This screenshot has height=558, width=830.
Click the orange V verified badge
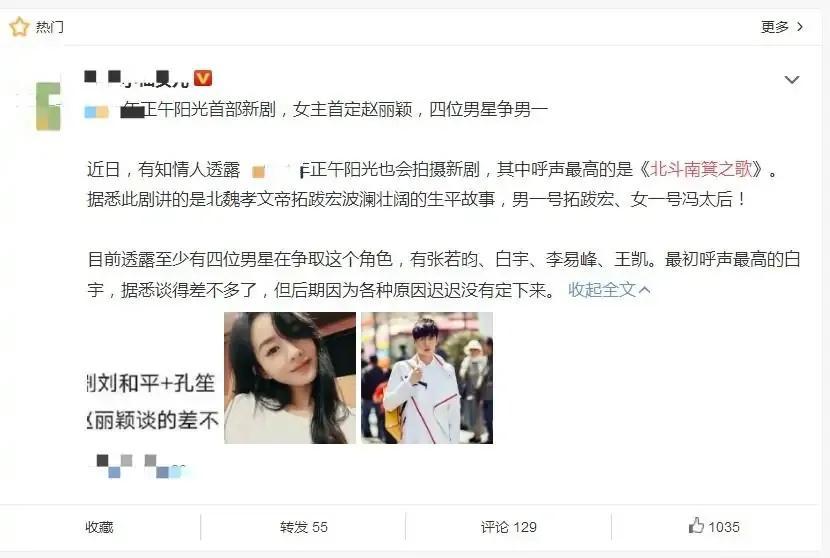tap(203, 78)
